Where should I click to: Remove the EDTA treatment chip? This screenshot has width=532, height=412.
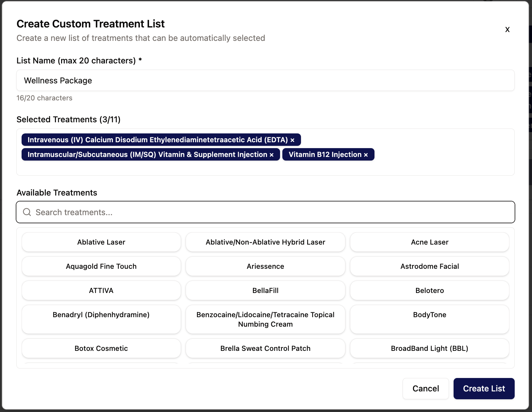pos(292,140)
